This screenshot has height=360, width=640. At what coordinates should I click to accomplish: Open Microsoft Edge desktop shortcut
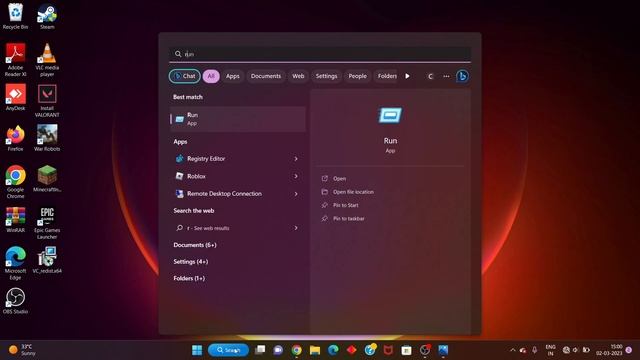[15, 263]
